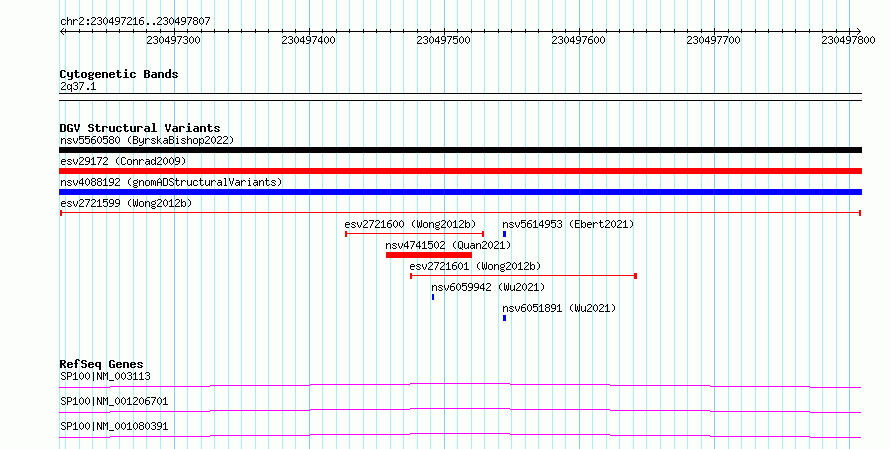This screenshot has width=890, height=449.
Task: Select the small blue nsv6051891 marker
Action: [504, 318]
